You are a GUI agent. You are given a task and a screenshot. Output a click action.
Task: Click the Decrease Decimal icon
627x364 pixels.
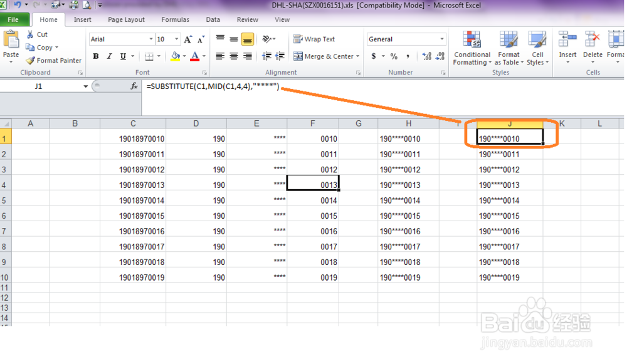(x=440, y=56)
